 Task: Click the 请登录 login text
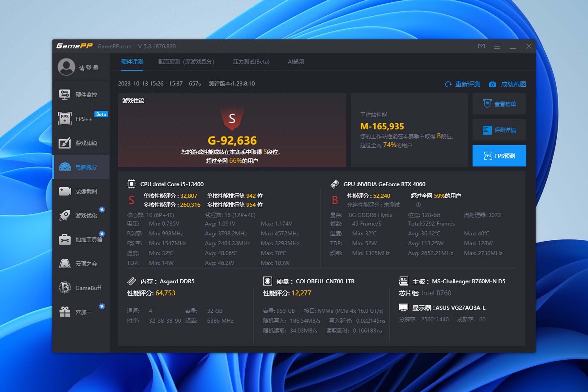(89, 68)
